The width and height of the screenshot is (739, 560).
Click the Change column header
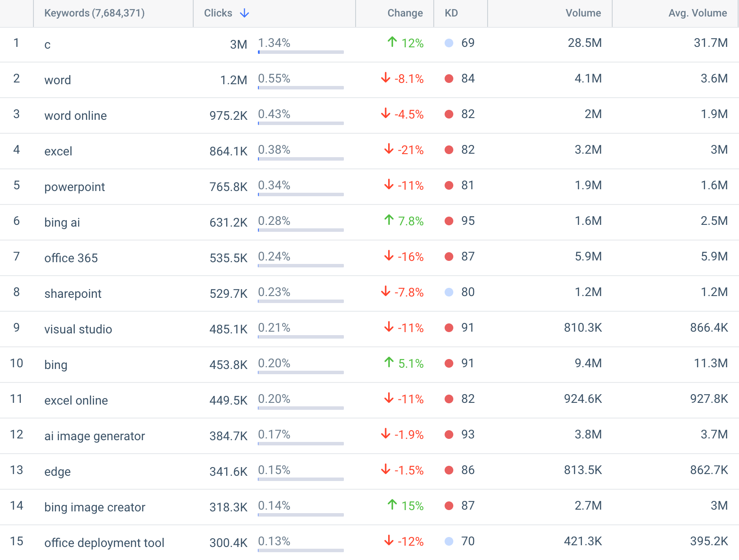pyautogui.click(x=405, y=13)
